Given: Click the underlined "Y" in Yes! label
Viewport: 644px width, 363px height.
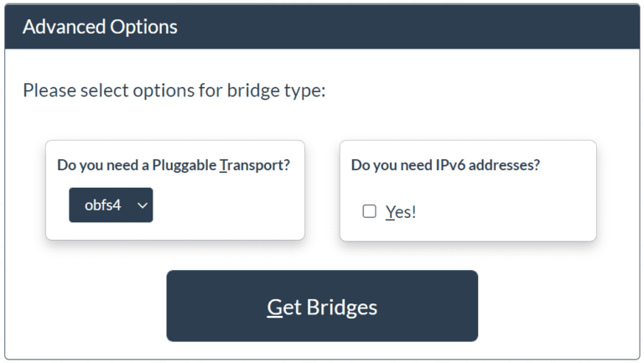Looking at the screenshot, I should [390, 212].
